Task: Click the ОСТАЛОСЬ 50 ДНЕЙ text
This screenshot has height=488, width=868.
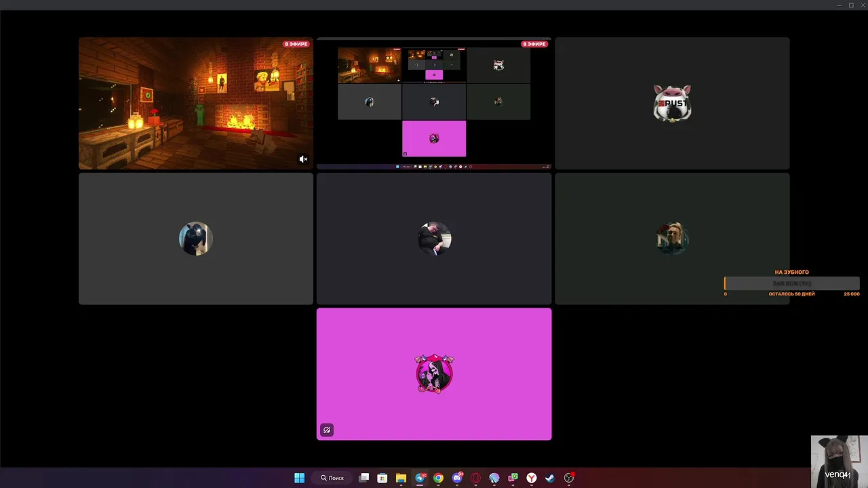Action: pos(791,294)
